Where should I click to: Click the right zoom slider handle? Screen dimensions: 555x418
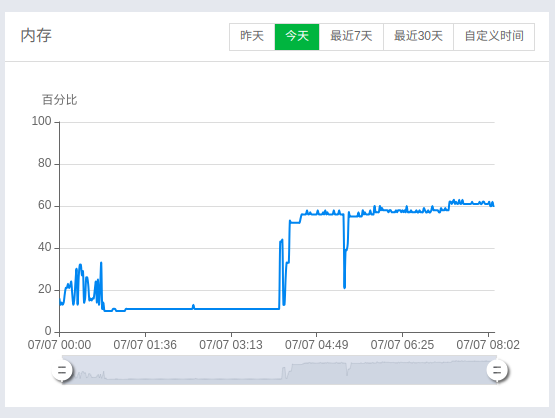(497, 371)
